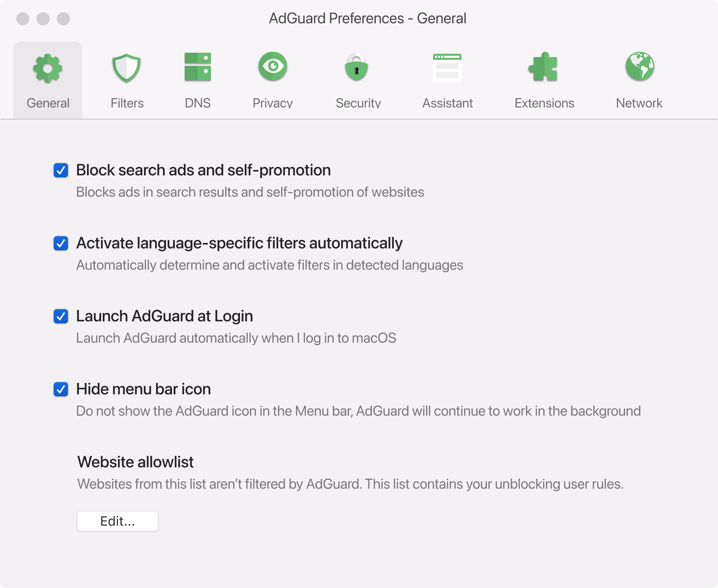Click the Network tab label
Viewport: 718px width, 588px height.
(x=639, y=103)
